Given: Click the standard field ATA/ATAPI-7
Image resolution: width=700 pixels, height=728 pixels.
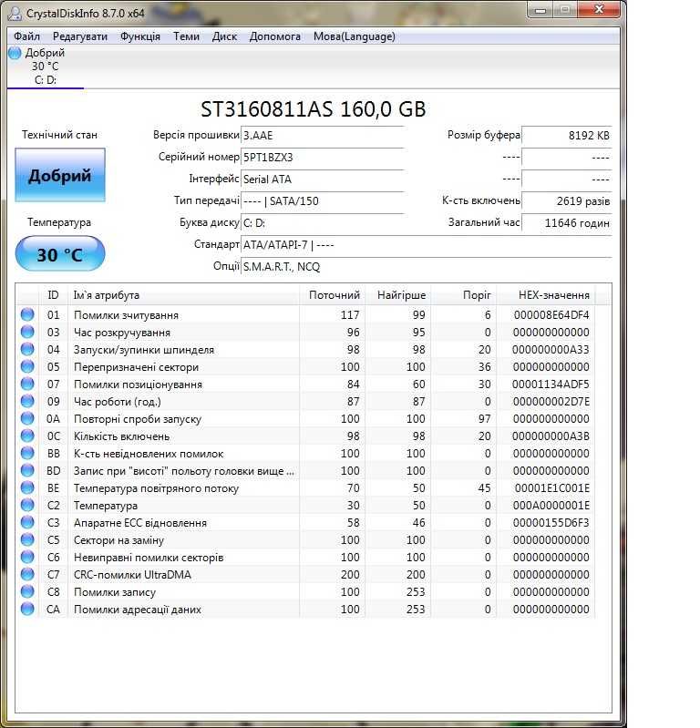Looking at the screenshot, I should click(x=426, y=245).
